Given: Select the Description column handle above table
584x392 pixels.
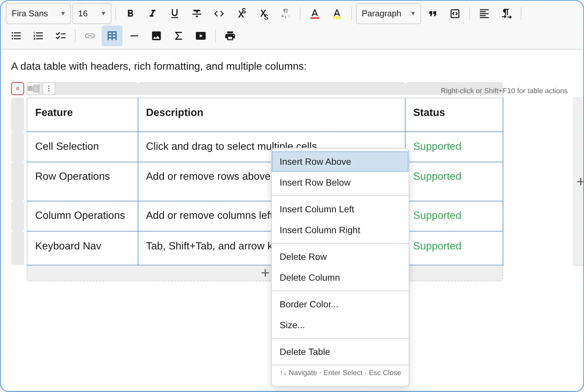Looking at the screenshot, I should (x=271, y=89).
